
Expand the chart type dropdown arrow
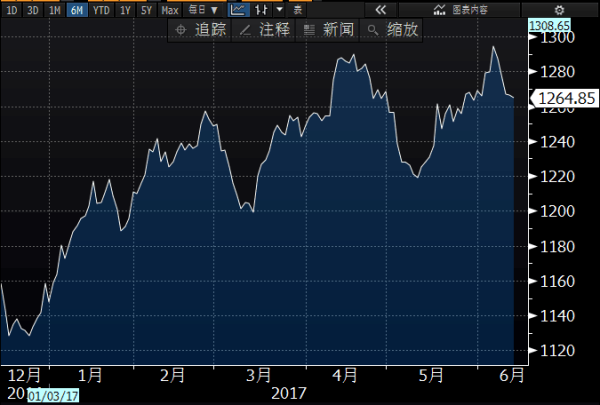pos(279,10)
